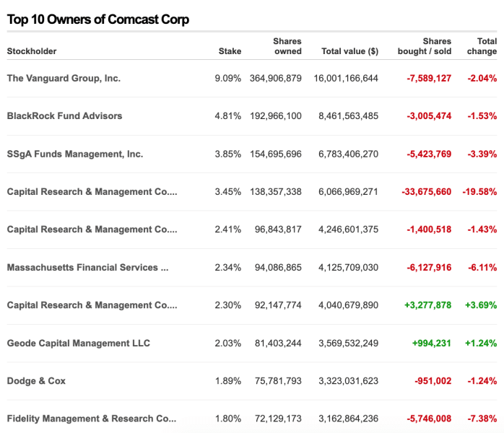Open The Vanguard Group, Inc. stockholder
504x433 pixels.
(64, 78)
